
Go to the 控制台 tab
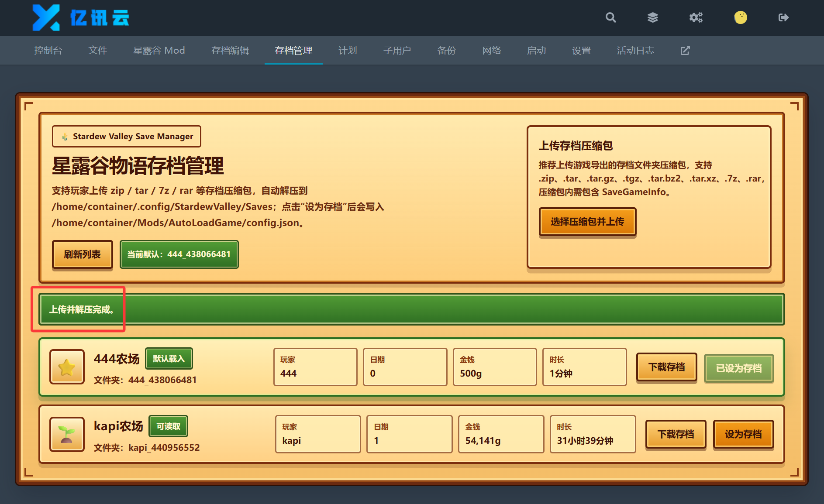point(48,50)
